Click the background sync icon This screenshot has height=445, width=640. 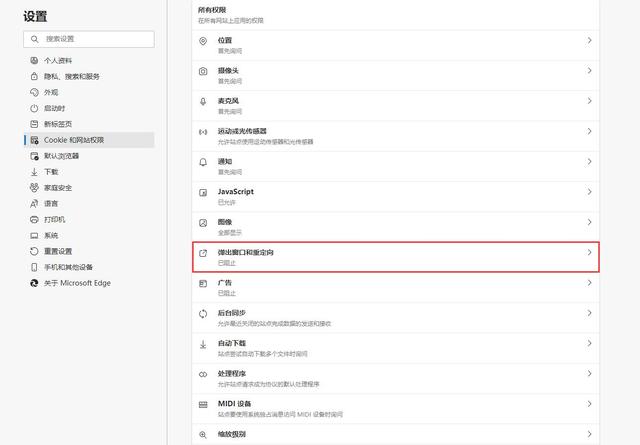203,314
